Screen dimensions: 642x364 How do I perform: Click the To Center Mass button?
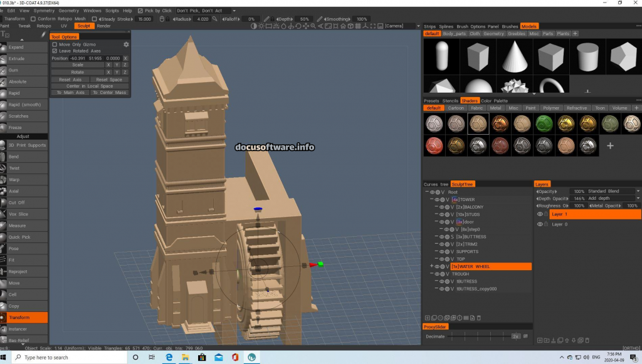pos(109,93)
